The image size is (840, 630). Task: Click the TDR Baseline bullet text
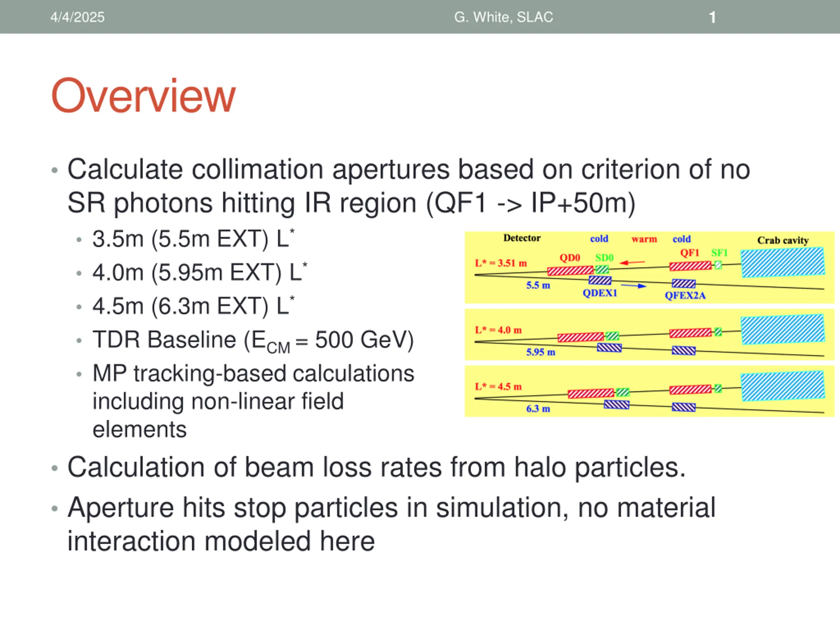253,340
